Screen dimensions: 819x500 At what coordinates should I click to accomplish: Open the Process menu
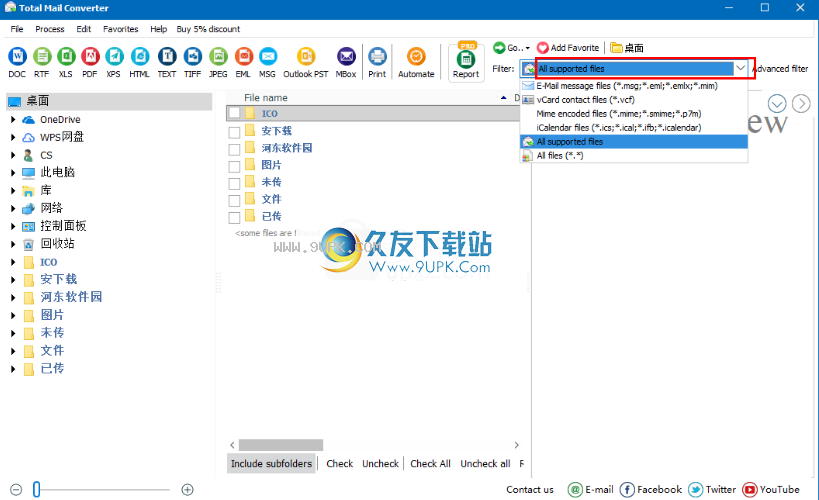point(50,29)
